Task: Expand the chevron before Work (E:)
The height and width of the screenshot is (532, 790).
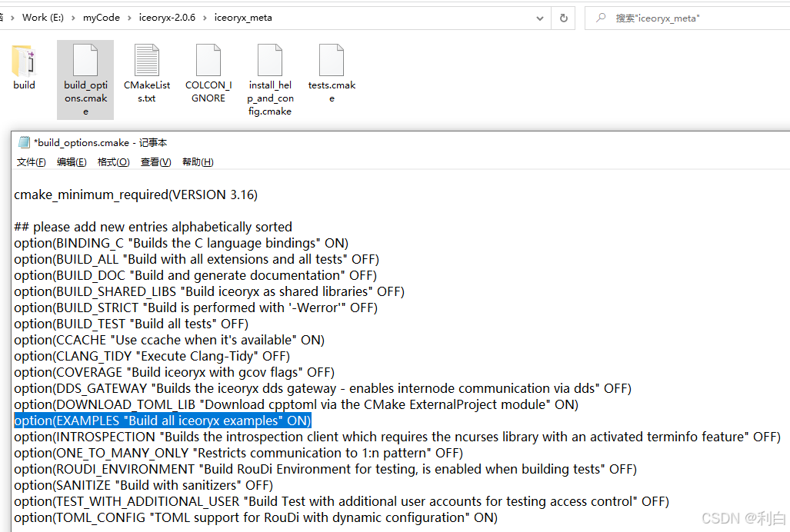Action: (x=12, y=18)
